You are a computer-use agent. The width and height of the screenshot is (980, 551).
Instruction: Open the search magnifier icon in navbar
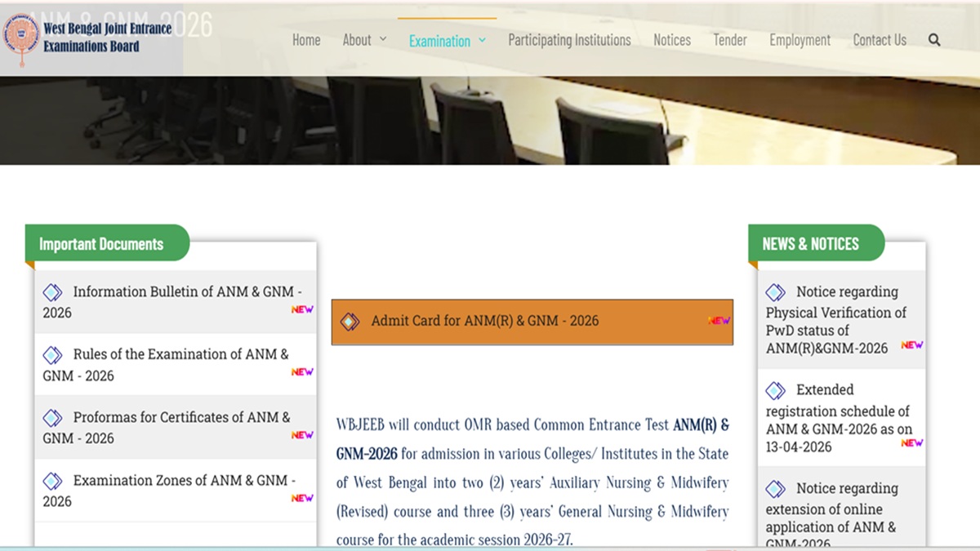[934, 40]
